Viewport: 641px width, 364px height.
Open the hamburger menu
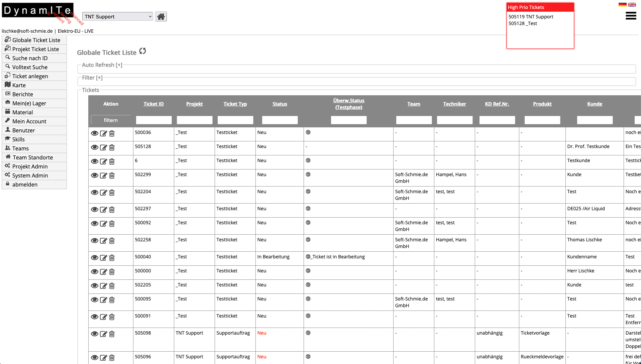pyautogui.click(x=631, y=16)
